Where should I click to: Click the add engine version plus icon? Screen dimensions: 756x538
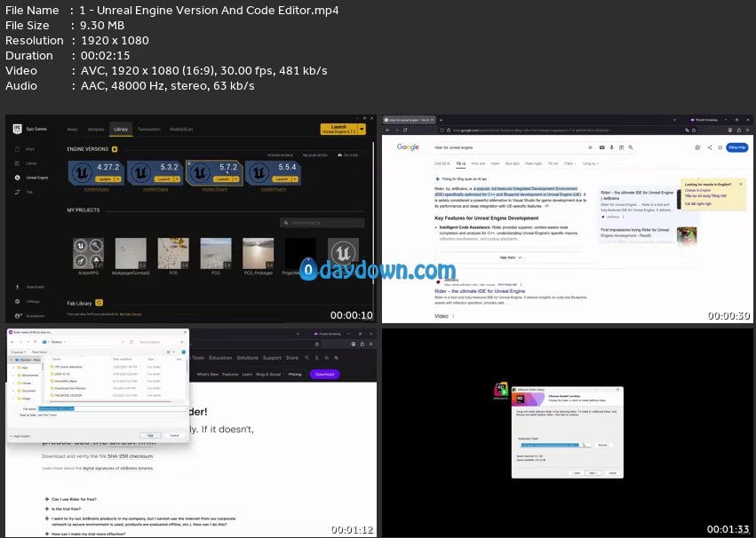point(115,149)
